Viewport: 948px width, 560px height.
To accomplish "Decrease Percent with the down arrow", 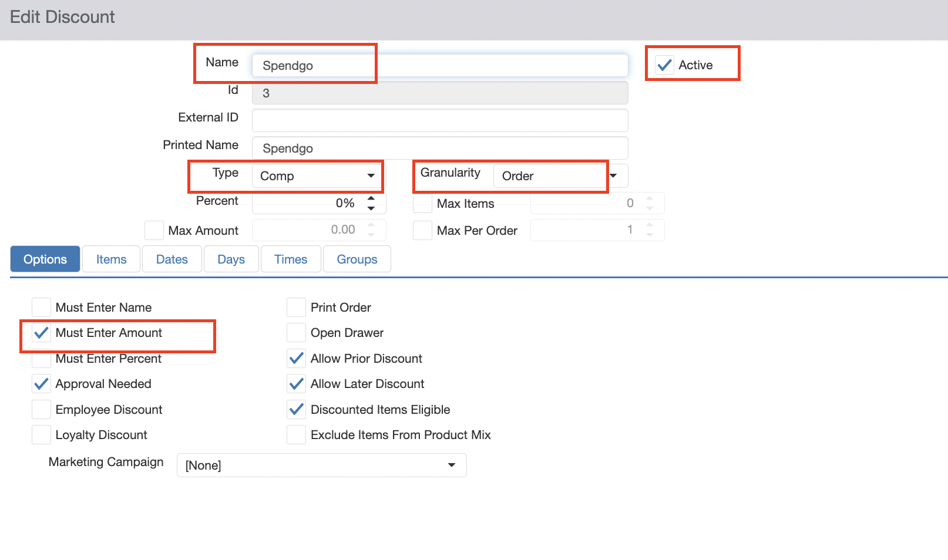I will [371, 208].
